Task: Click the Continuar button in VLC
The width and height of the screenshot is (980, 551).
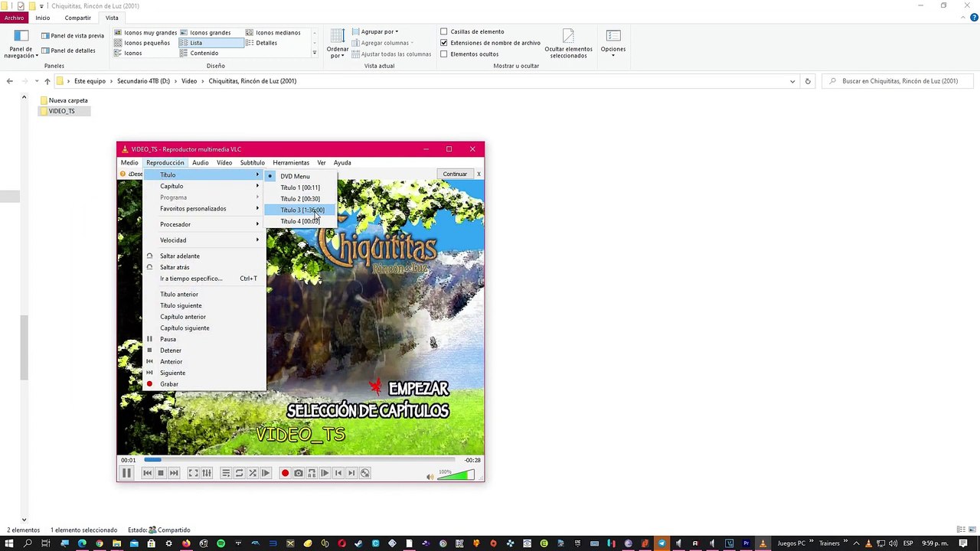Action: tap(455, 174)
